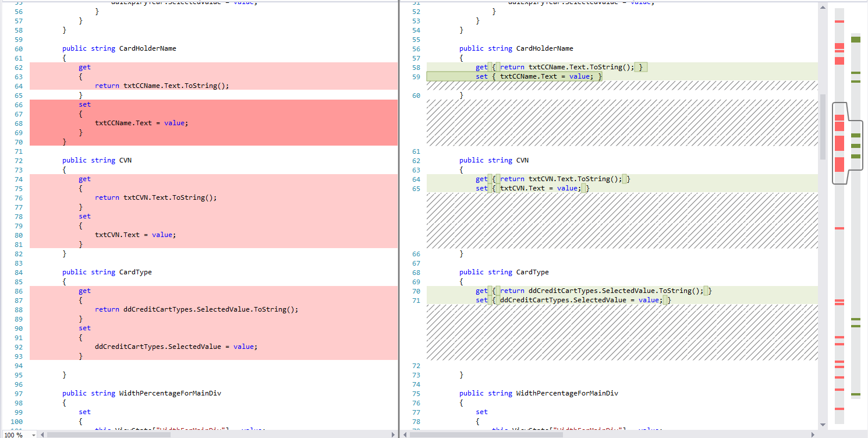Click the bottommost green marker in the overview bar
The width and height of the screenshot is (868, 438).
click(855, 395)
